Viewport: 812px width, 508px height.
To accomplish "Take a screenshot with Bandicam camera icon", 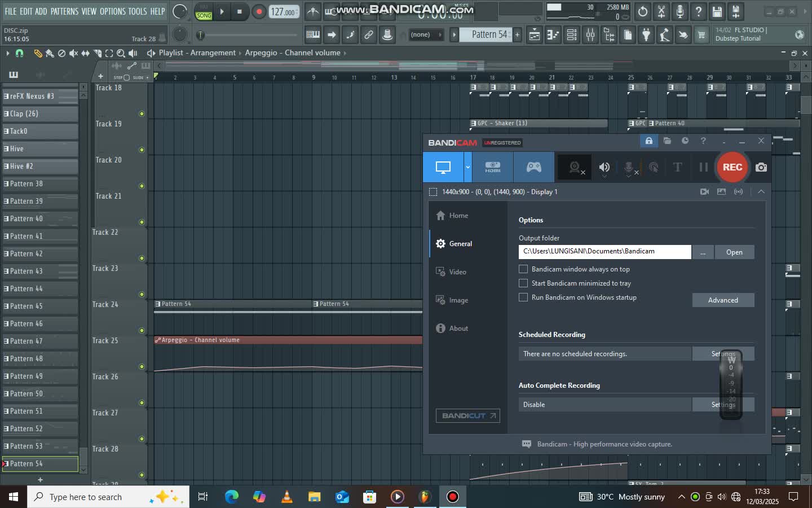I will (761, 167).
